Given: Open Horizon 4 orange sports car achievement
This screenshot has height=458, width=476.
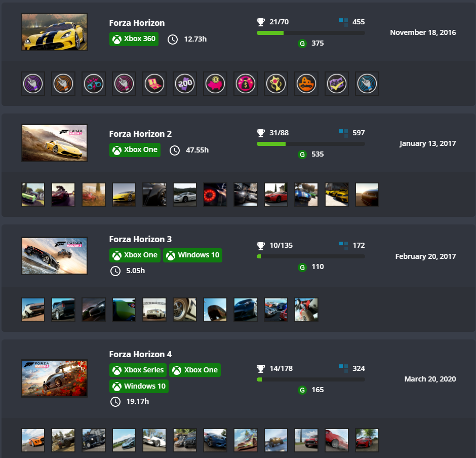Looking at the screenshot, I should [x=33, y=440].
